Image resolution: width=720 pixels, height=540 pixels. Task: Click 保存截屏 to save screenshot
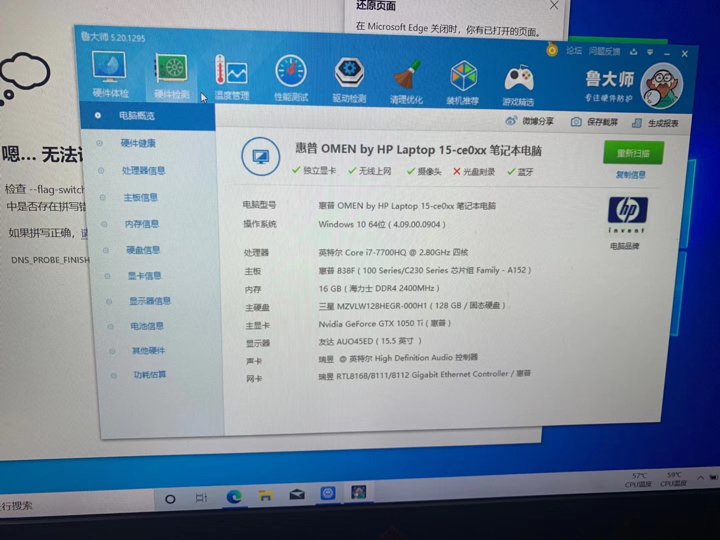click(x=594, y=122)
